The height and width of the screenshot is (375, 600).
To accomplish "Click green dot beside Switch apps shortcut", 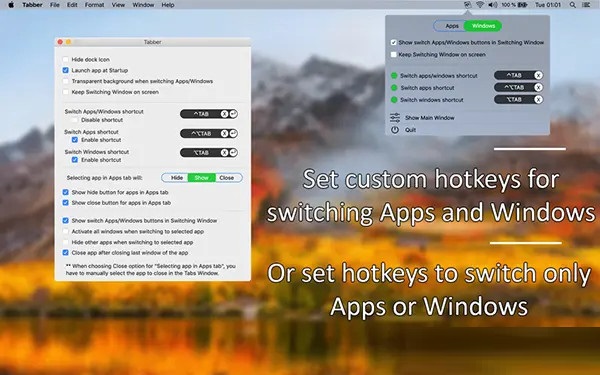I will [x=394, y=88].
